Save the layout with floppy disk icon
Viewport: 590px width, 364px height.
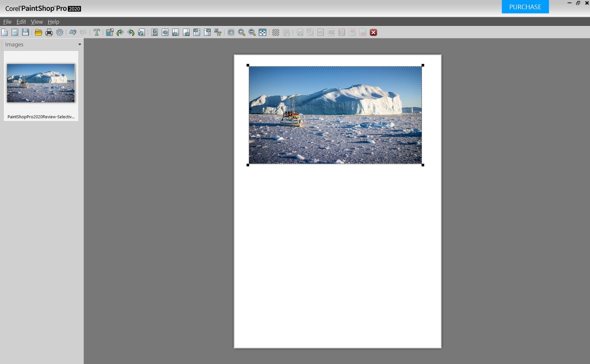(x=25, y=32)
